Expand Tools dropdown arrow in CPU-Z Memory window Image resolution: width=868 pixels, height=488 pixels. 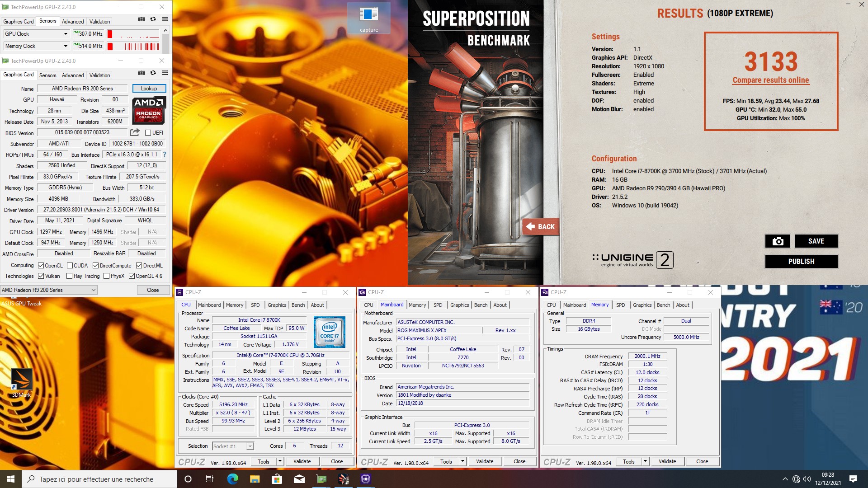pyautogui.click(x=645, y=461)
